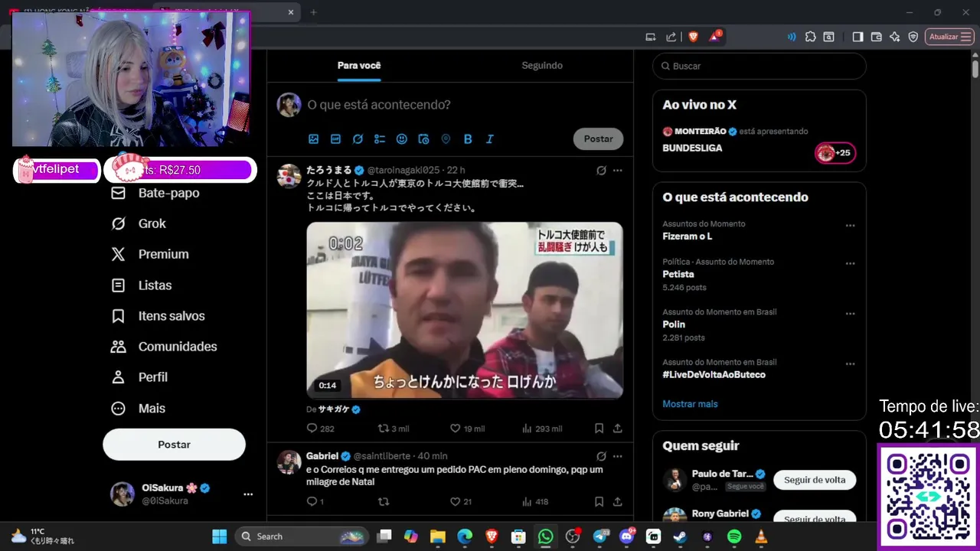This screenshot has width=980, height=551.
Task: Play the Turkish embassy video
Action: pos(465,310)
